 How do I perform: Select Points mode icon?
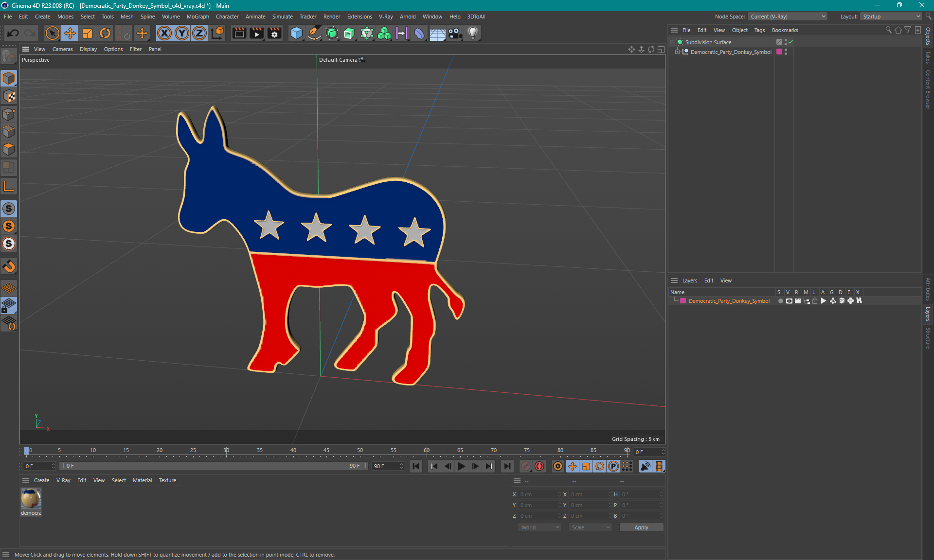tap(9, 114)
